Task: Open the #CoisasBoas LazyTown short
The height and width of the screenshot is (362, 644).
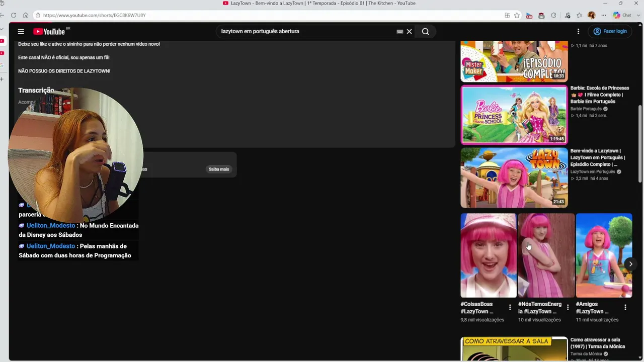Action: (x=488, y=255)
